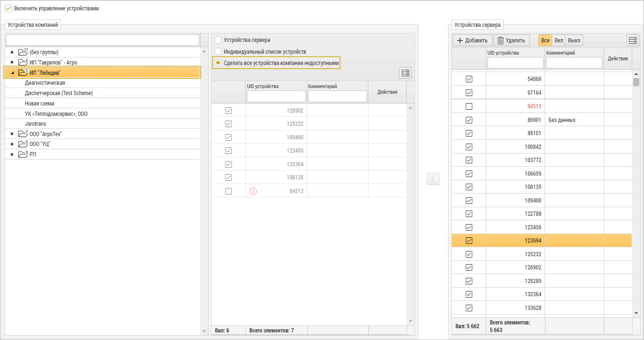Toggle checkbox for server device 133628
Image resolution: width=644 pixels, height=340 pixels.
click(469, 308)
